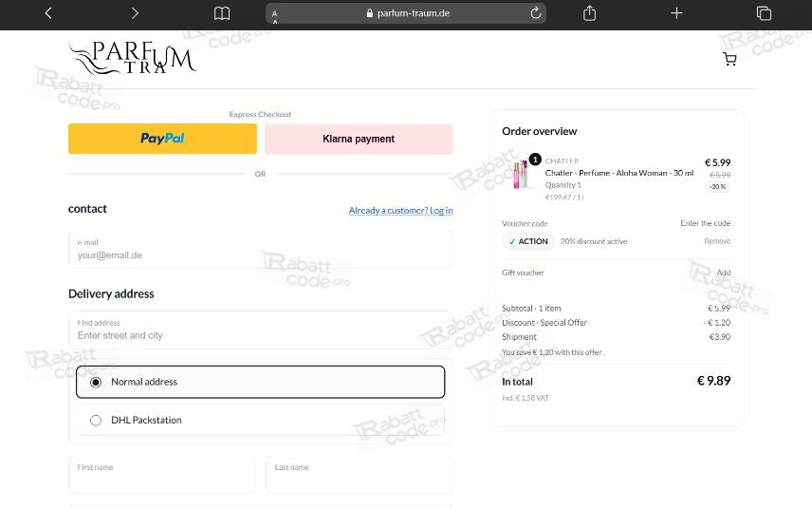The height and width of the screenshot is (508, 812).
Task: Click the Last name field
Action: 359,475
